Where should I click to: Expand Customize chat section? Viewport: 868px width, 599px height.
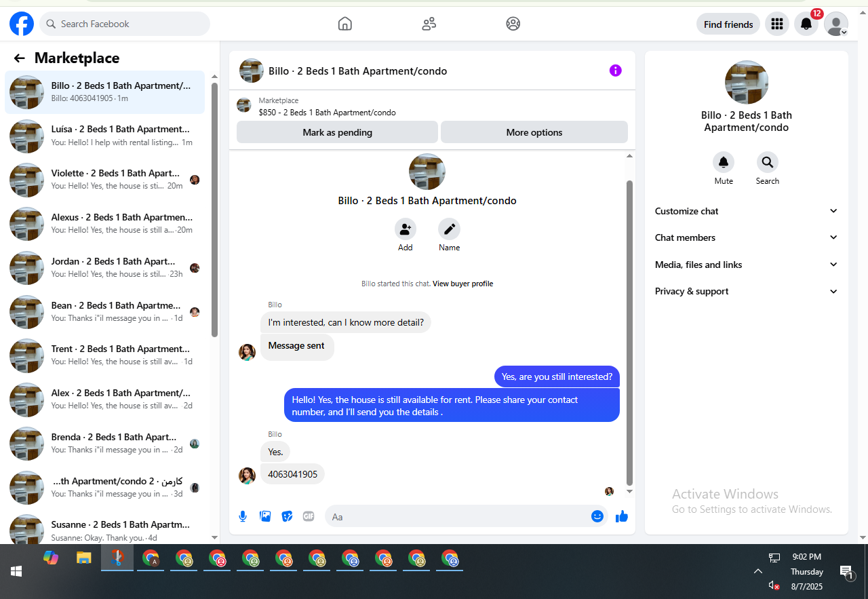click(x=747, y=211)
